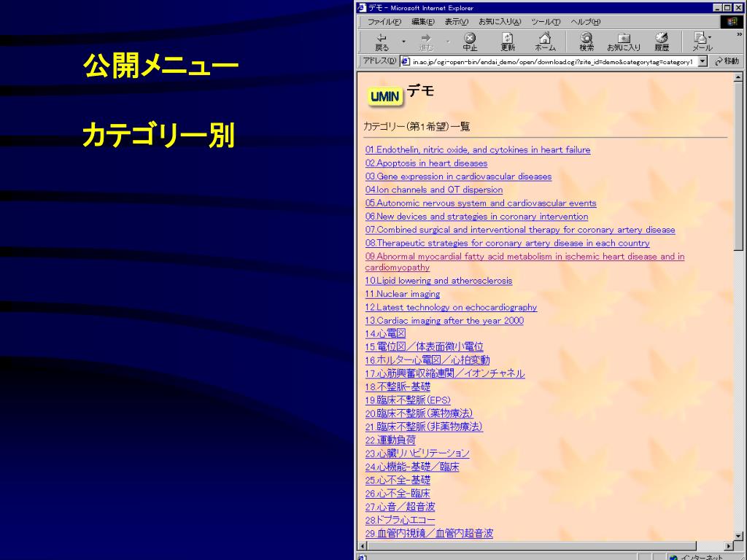The height and width of the screenshot is (560, 747).
Task: Open link 07.Combined surgical and interventional therapy
Action: click(520, 230)
